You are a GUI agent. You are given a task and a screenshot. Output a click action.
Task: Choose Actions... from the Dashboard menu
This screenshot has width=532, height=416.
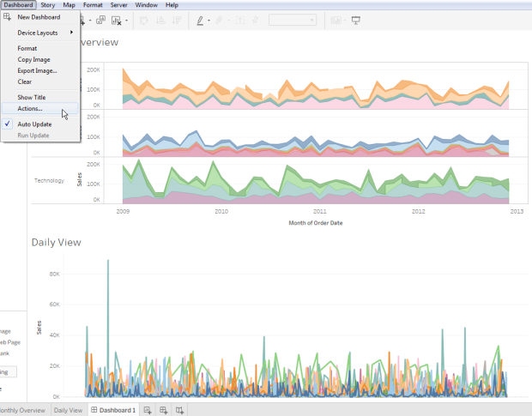pos(30,109)
